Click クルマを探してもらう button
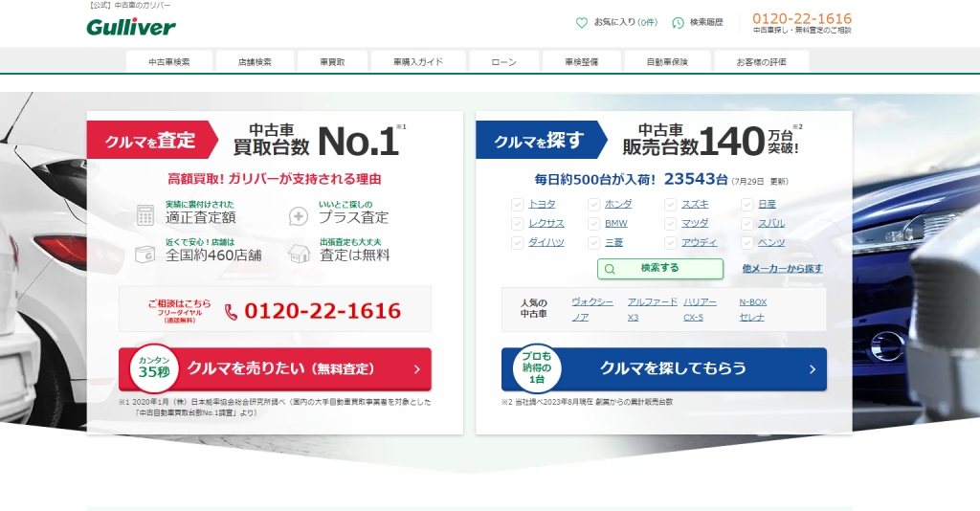The width and height of the screenshot is (980, 511). pyautogui.click(x=664, y=369)
